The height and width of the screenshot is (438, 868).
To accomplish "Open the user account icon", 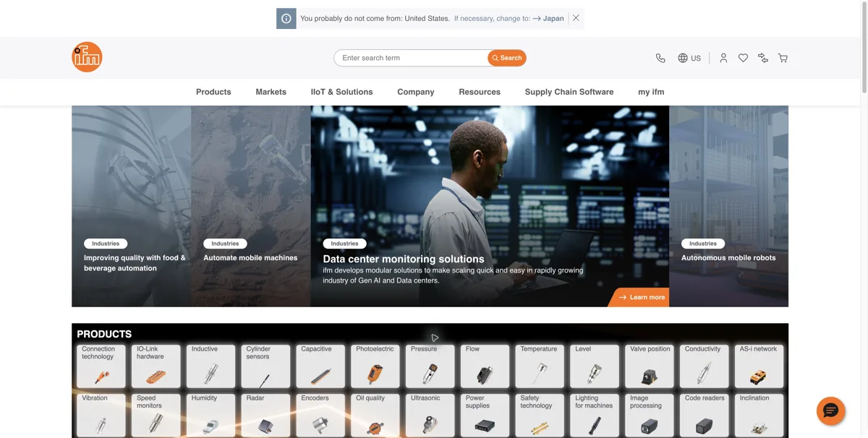I will (723, 58).
